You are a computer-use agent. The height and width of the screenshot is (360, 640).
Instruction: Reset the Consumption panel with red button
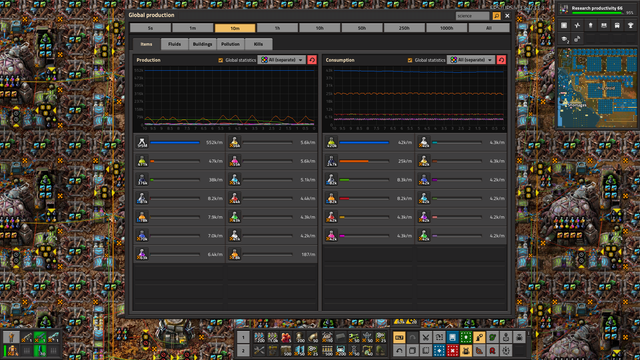(x=501, y=60)
